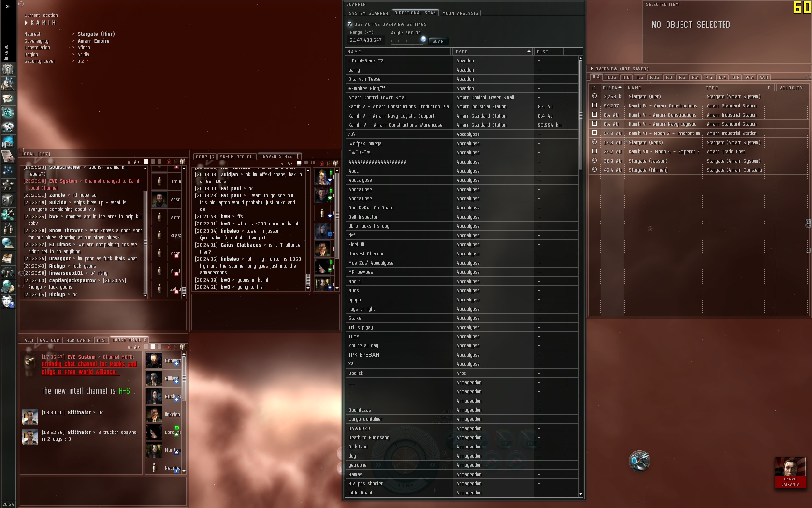
Task: Click the Distance column sort arrow in Overview
Action: pos(620,88)
